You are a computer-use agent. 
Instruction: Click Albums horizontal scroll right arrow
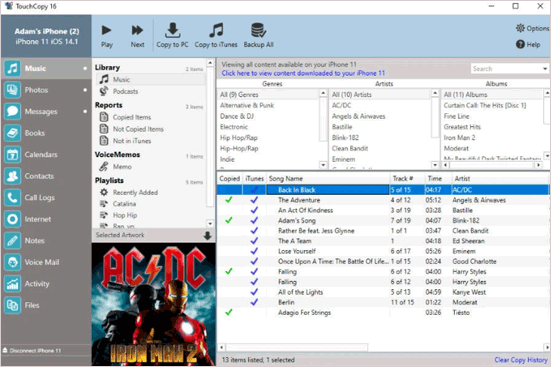click(538, 165)
